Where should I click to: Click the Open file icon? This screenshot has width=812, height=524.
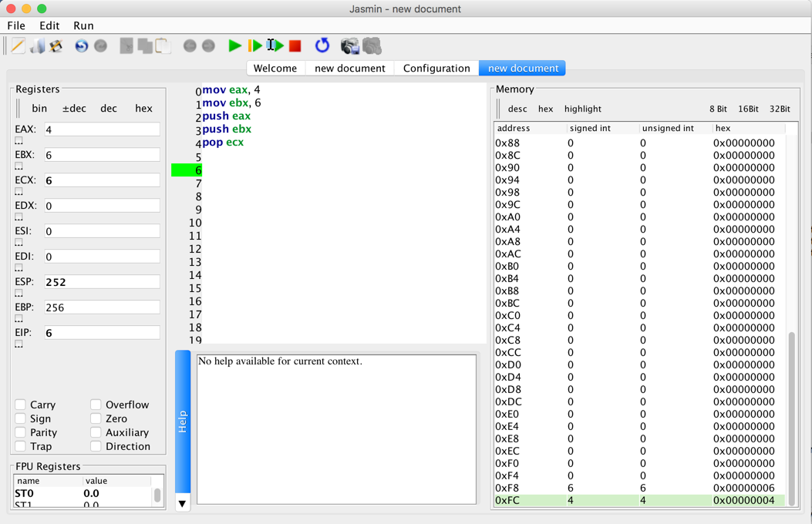(37, 46)
